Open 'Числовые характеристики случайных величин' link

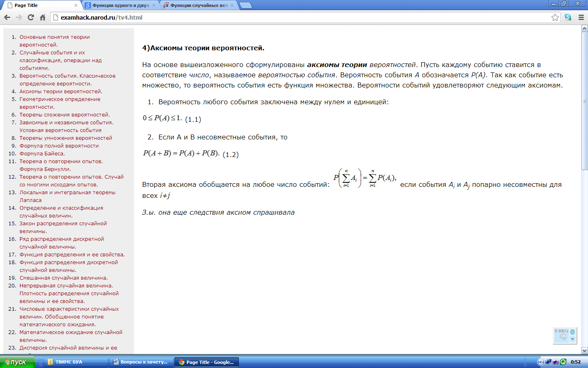[x=69, y=316]
